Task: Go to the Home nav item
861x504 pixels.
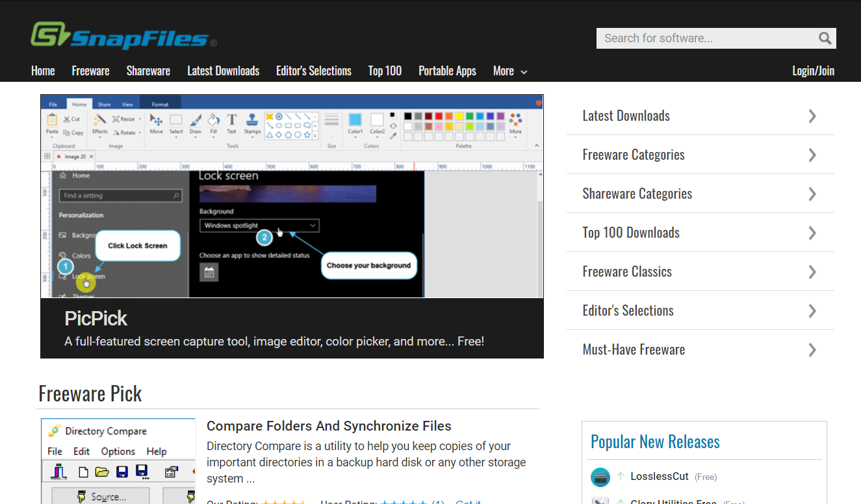Action: coord(43,71)
